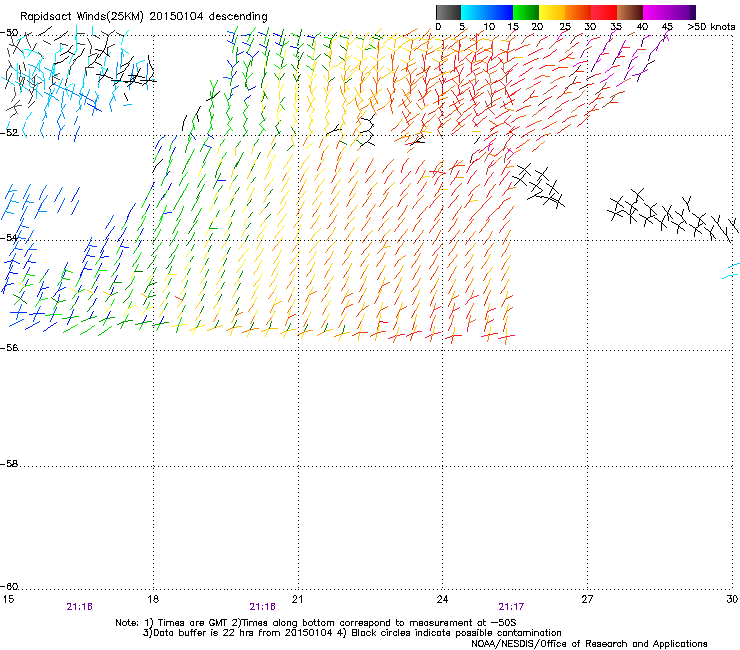Click the '21:16' time label nearest longitude 21
Viewport: 740px width, 650px height.
pyautogui.click(x=262, y=607)
